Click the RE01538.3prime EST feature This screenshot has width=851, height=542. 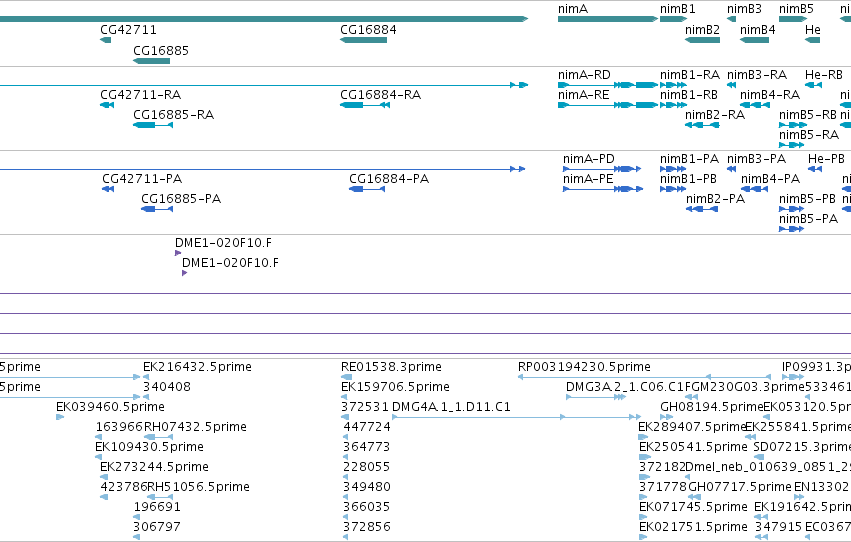[x=346, y=377]
